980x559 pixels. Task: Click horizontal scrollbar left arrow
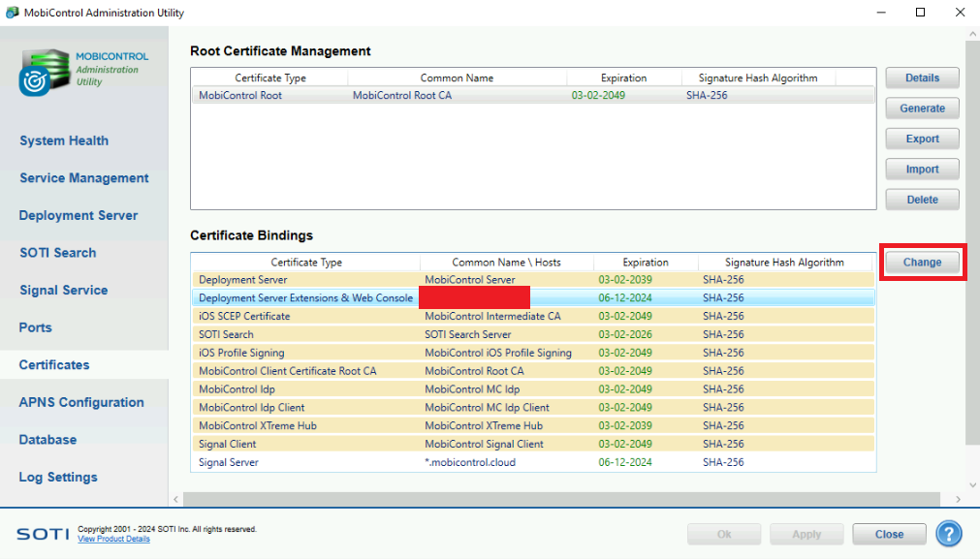tap(176, 499)
